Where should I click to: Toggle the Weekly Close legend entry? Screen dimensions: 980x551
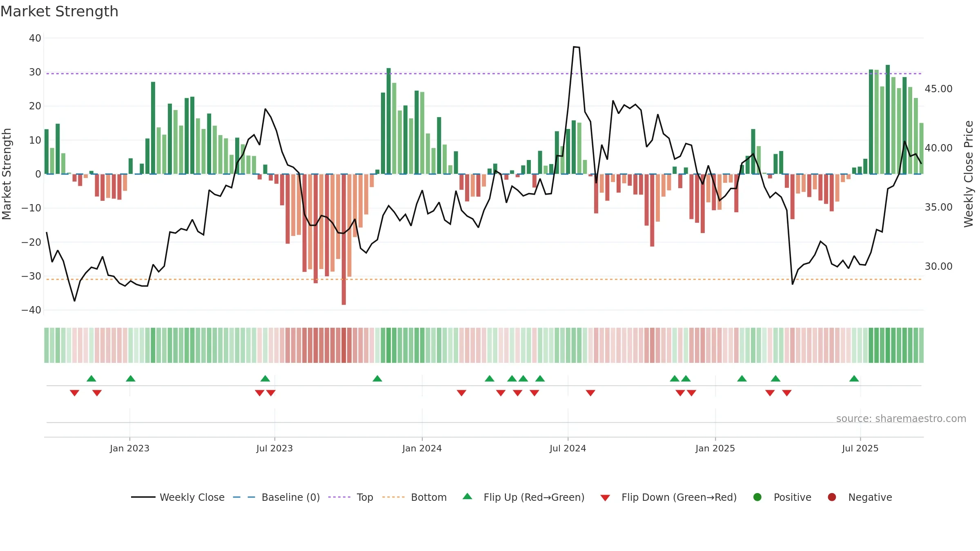[178, 497]
